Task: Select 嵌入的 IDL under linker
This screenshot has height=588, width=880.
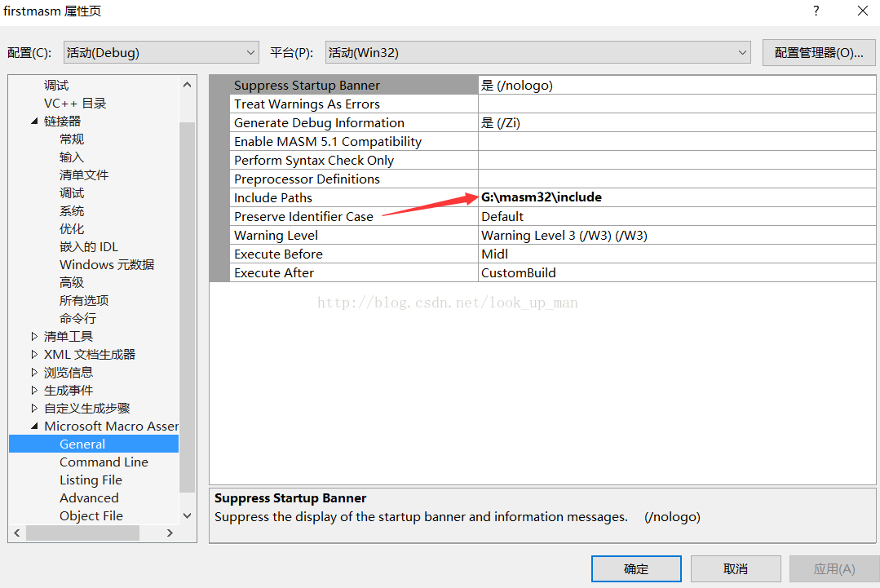Action: pyautogui.click(x=88, y=247)
